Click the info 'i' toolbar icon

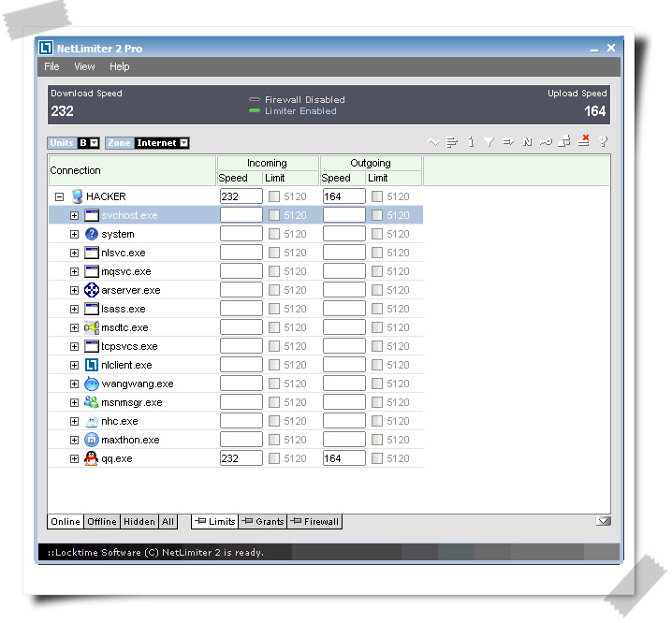pyautogui.click(x=471, y=142)
